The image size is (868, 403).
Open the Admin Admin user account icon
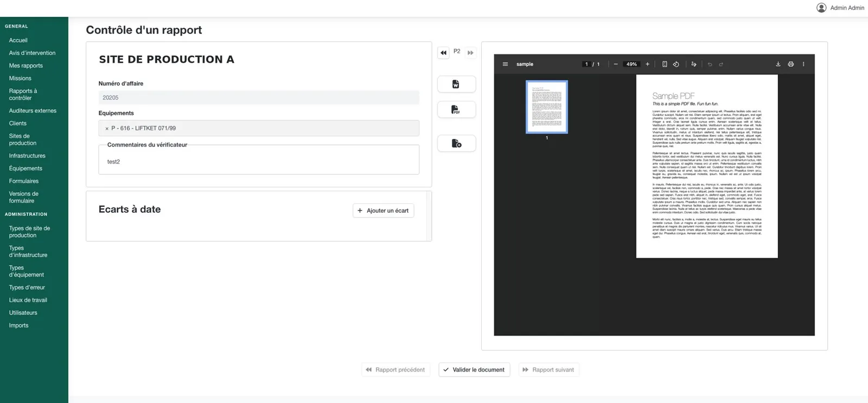(x=821, y=8)
